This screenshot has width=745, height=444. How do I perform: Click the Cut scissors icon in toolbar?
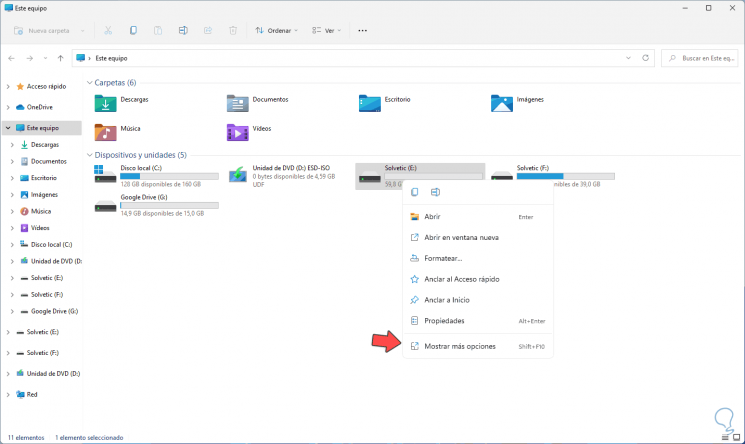click(x=108, y=30)
